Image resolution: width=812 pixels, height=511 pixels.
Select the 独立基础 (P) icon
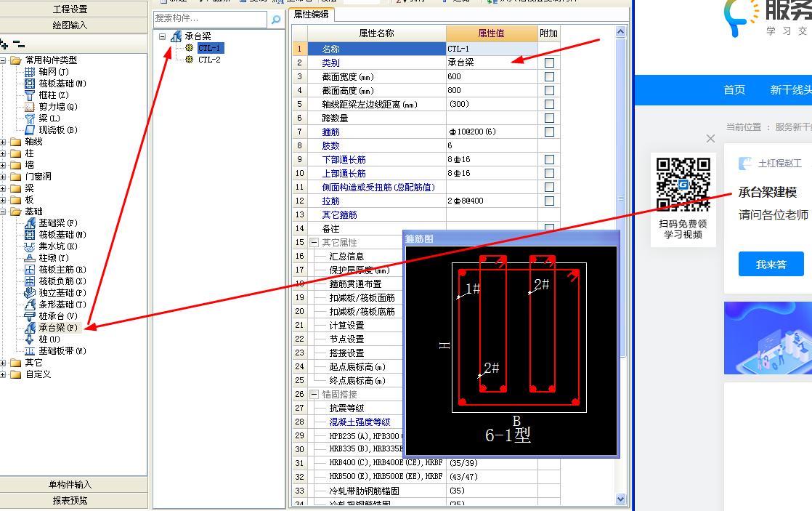pos(30,293)
